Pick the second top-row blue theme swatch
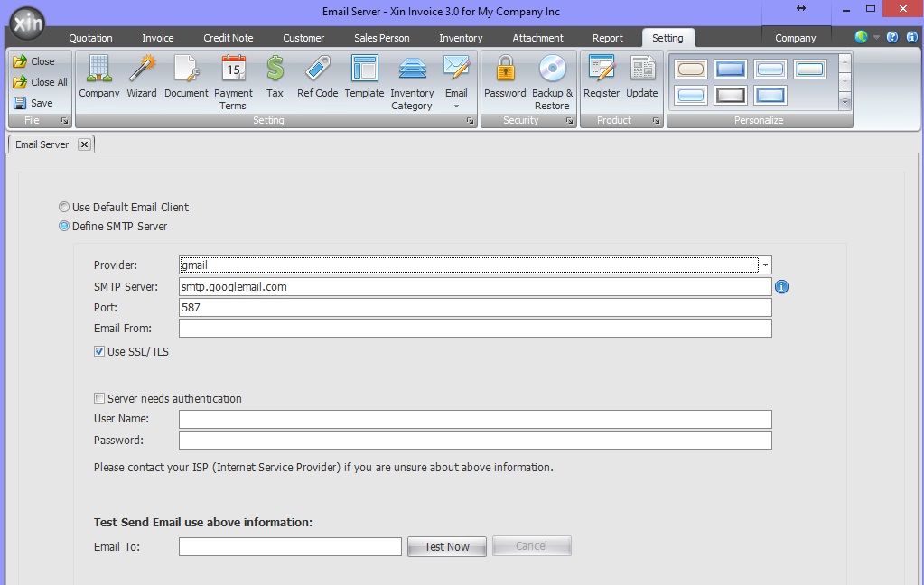Viewport: 924px width, 585px height. pos(730,70)
